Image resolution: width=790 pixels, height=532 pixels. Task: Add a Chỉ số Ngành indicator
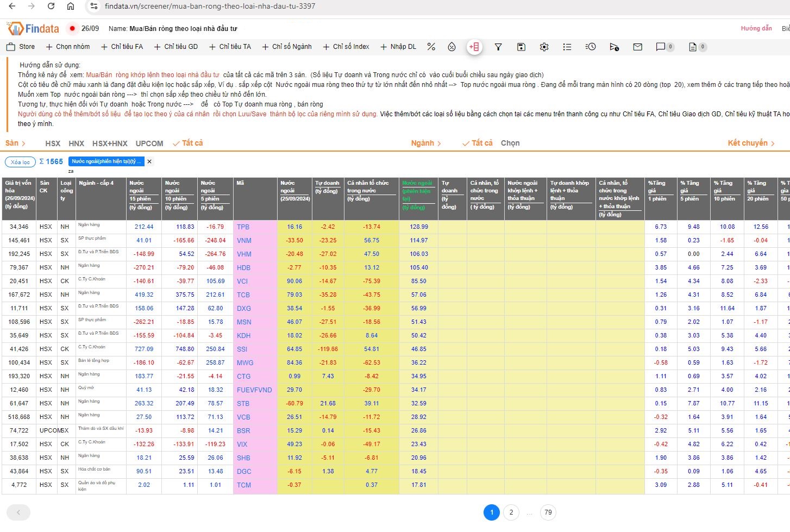(x=287, y=47)
